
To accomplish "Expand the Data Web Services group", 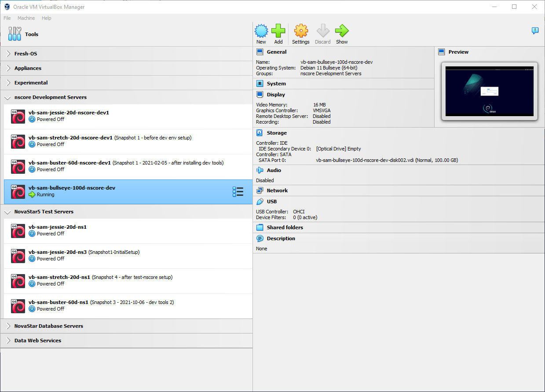I will pos(7,341).
